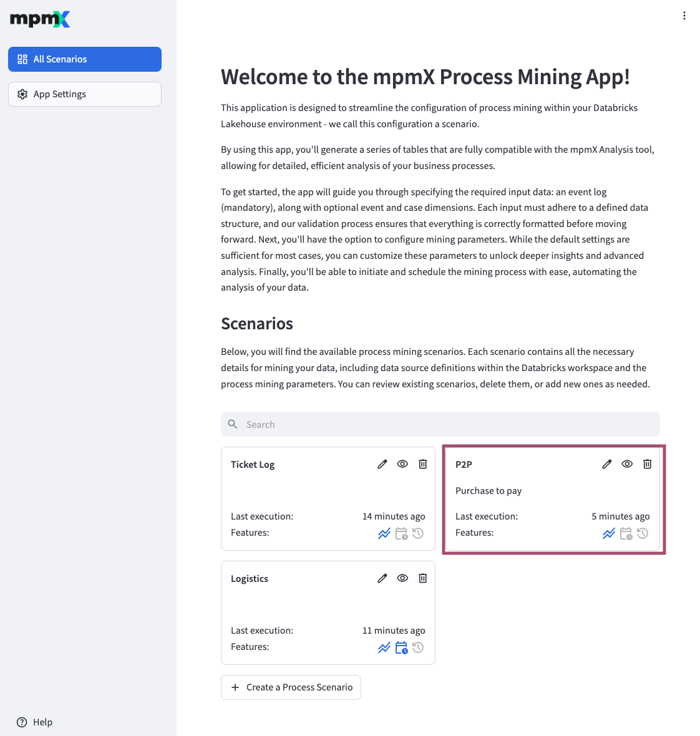Click the Welcome to mpmX heading
Viewport: 700px width, 736px height.
[425, 77]
